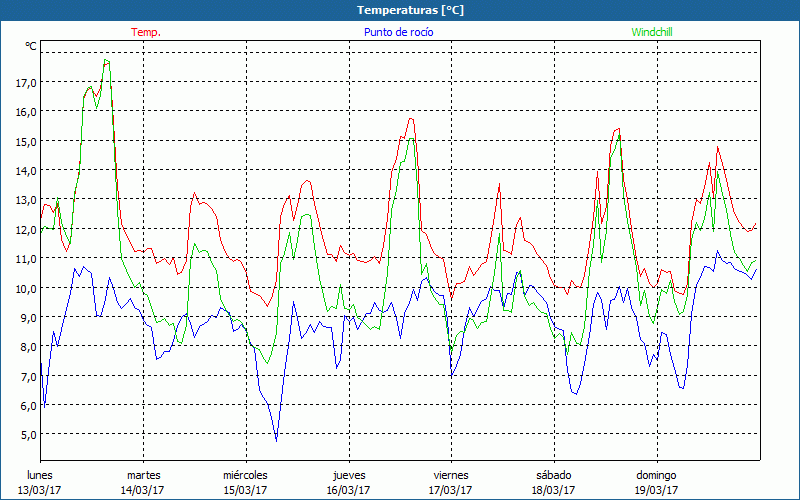800x500 pixels.
Task: Click the 13/03/17 date label
Action: (x=40, y=490)
